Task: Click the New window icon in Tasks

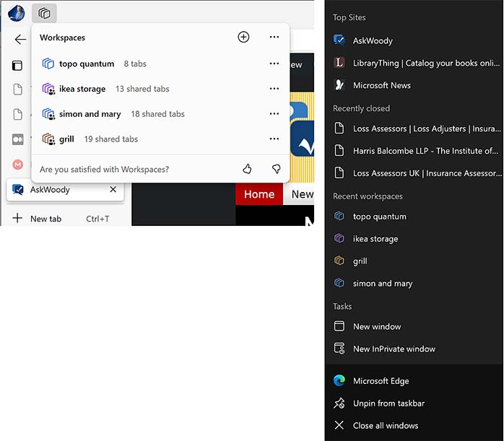Action: 339,326
